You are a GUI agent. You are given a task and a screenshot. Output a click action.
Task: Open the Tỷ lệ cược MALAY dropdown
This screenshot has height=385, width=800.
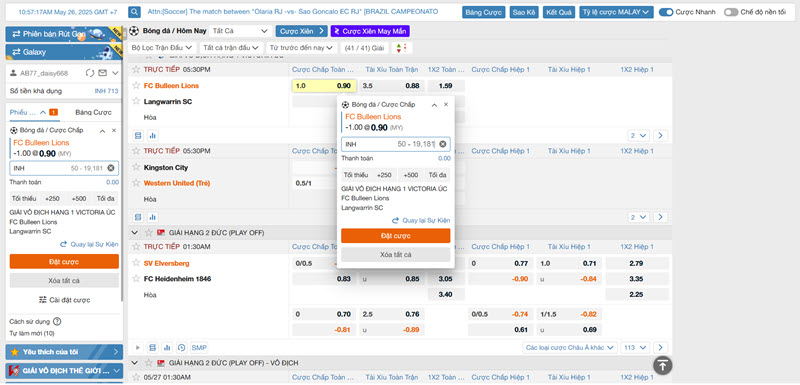pyautogui.click(x=616, y=12)
